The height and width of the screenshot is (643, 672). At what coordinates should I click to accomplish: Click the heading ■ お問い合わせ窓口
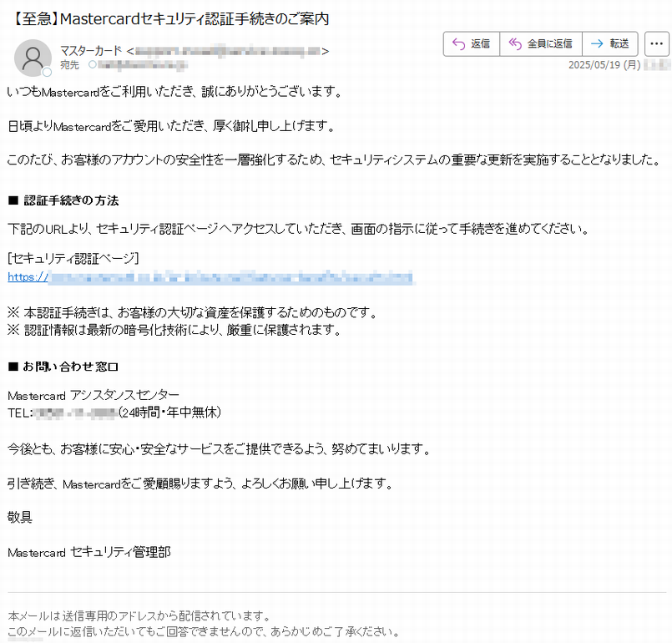click(x=63, y=367)
